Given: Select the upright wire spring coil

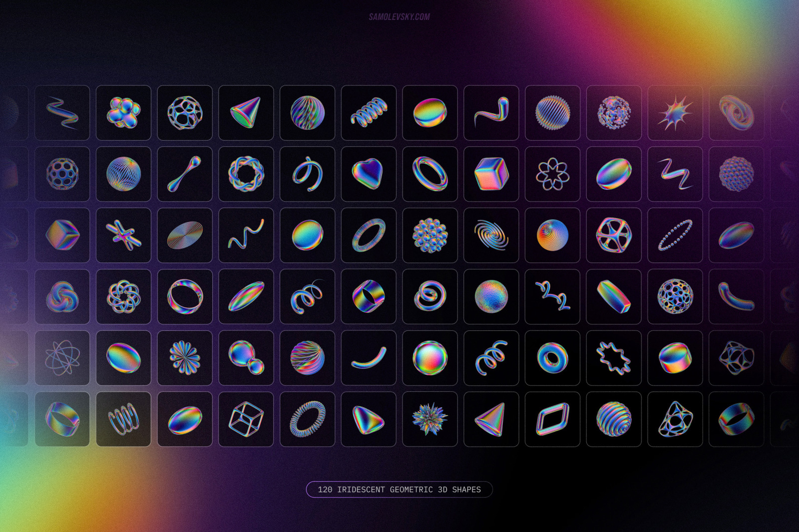Looking at the screenshot, I should [123, 419].
